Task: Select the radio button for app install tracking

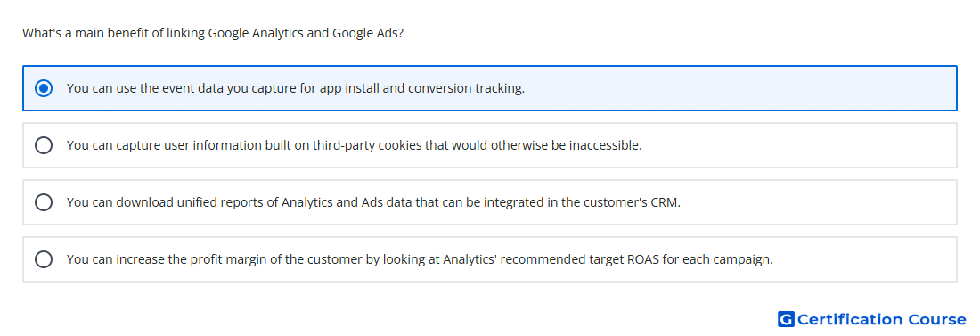Action: coord(44,88)
